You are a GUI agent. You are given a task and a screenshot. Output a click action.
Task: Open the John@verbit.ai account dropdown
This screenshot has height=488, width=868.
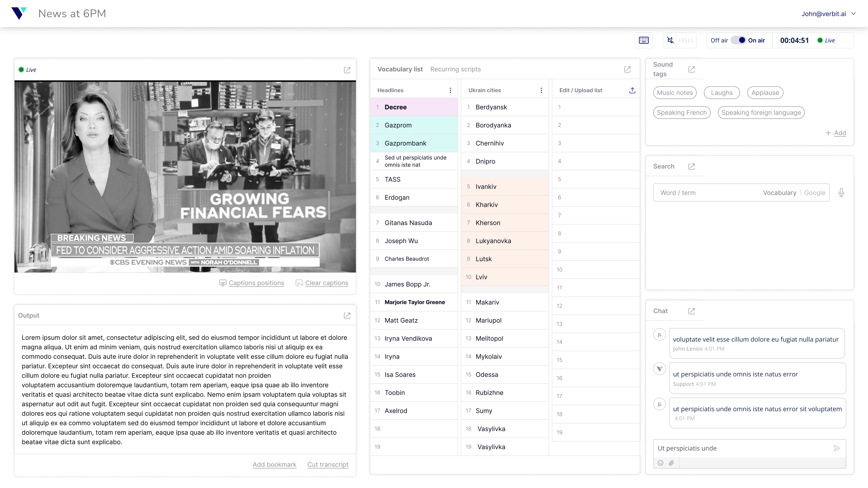pyautogui.click(x=828, y=14)
